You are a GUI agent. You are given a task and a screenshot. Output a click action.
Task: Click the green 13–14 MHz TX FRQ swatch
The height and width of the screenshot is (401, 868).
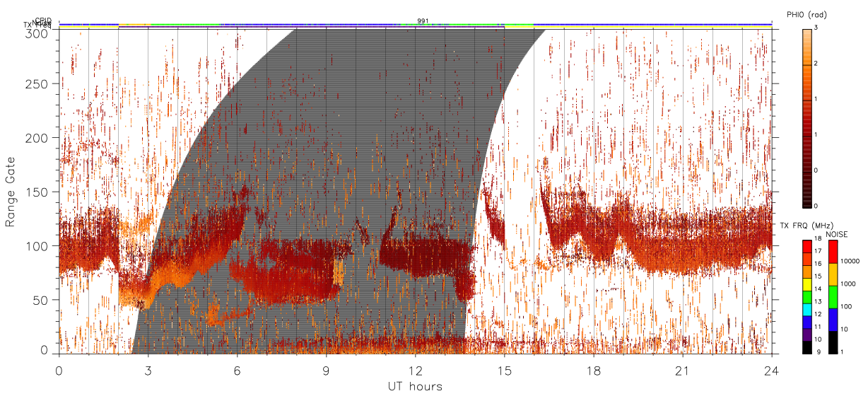807,296
